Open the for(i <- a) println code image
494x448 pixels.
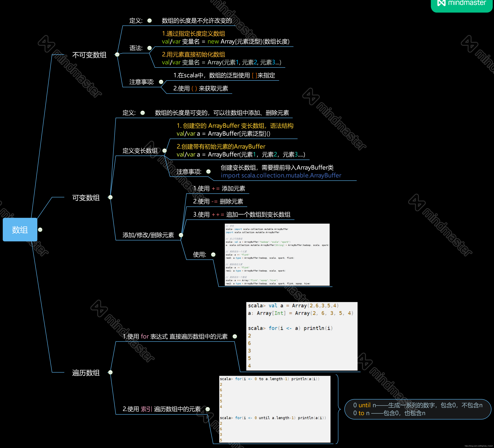coord(302,336)
